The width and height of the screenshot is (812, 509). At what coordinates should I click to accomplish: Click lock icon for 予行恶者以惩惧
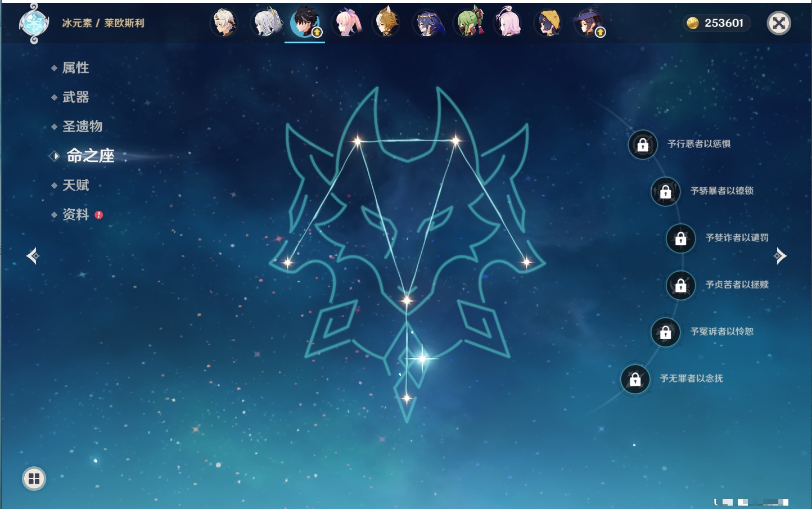tap(642, 145)
